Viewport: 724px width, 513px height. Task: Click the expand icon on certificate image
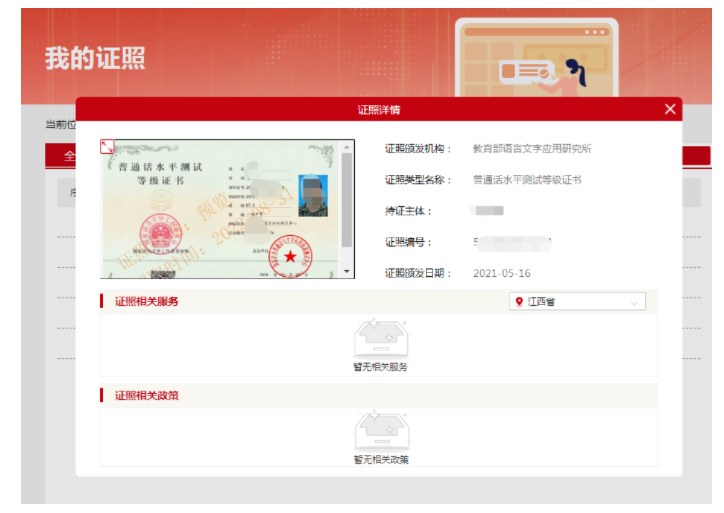[107, 146]
